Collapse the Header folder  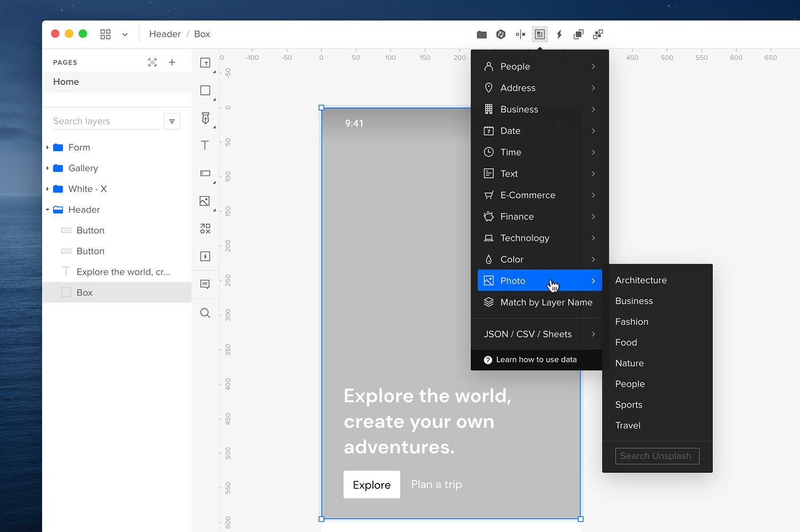[47, 210]
